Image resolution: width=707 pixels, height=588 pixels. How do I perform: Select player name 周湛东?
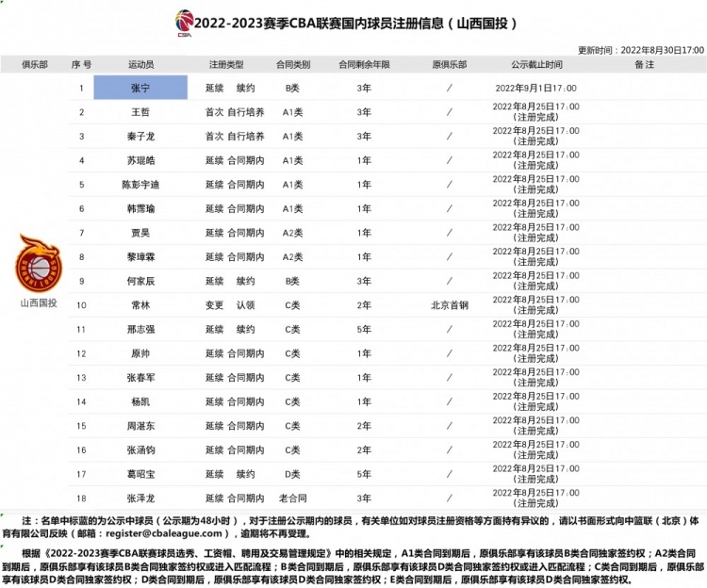pyautogui.click(x=140, y=426)
